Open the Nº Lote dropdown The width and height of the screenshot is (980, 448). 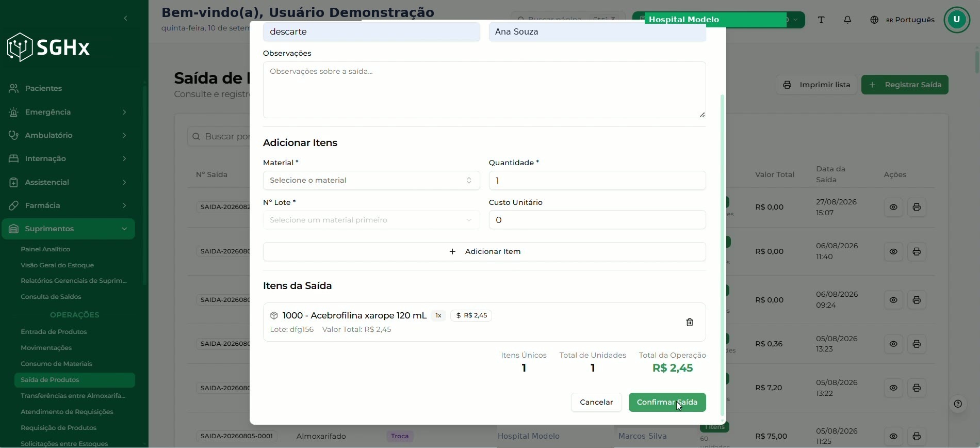point(371,220)
